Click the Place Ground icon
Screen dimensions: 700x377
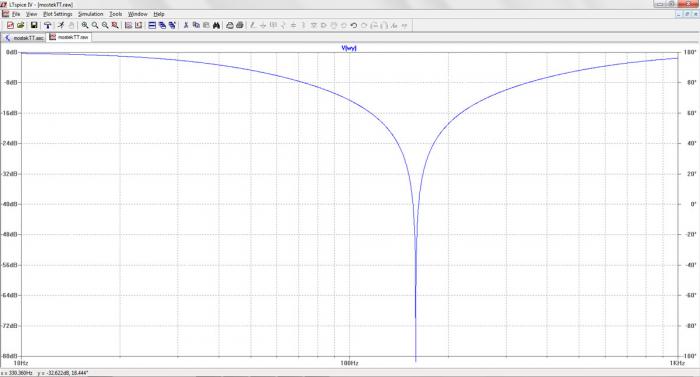pos(263,25)
